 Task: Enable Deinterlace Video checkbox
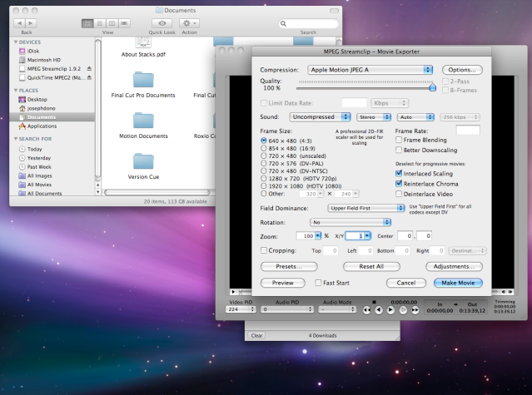[399, 194]
